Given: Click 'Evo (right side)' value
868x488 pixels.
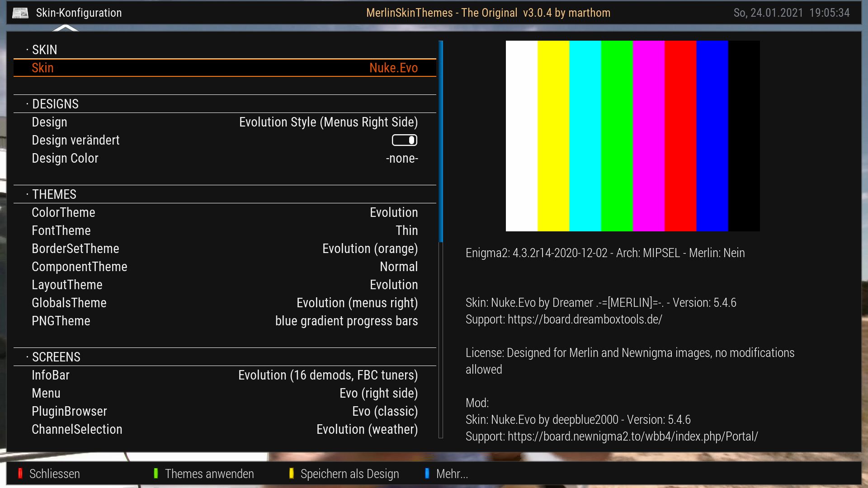Looking at the screenshot, I should 378,393.
